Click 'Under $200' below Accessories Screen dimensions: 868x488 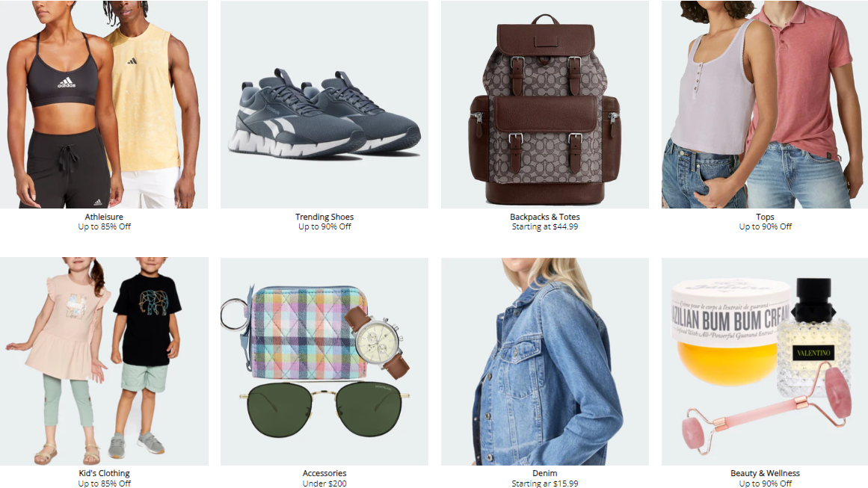click(324, 484)
